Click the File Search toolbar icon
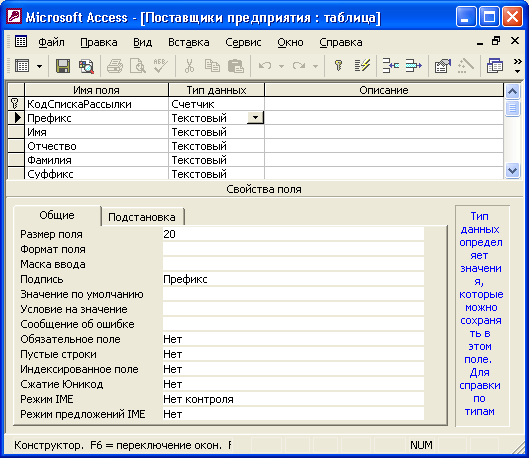Image resolution: width=529 pixels, height=458 pixels. (x=86, y=66)
